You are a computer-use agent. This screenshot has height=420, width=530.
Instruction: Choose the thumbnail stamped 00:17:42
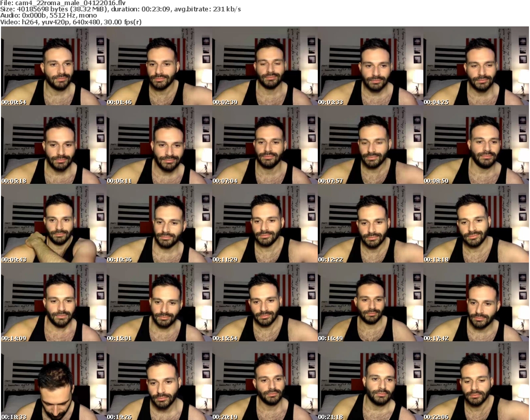476,302
